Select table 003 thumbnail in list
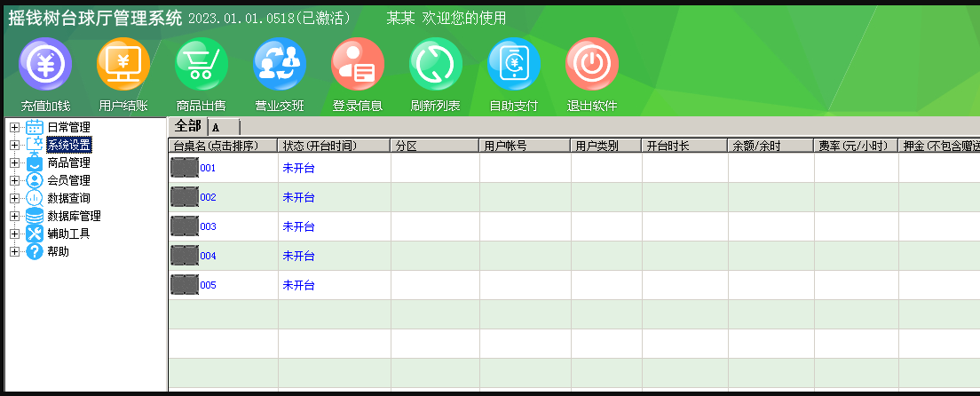Screen dimensions: 980x396 [185, 226]
